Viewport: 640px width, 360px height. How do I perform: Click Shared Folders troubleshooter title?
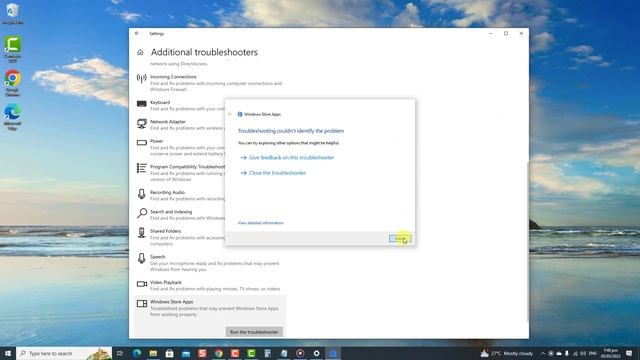[165, 231]
